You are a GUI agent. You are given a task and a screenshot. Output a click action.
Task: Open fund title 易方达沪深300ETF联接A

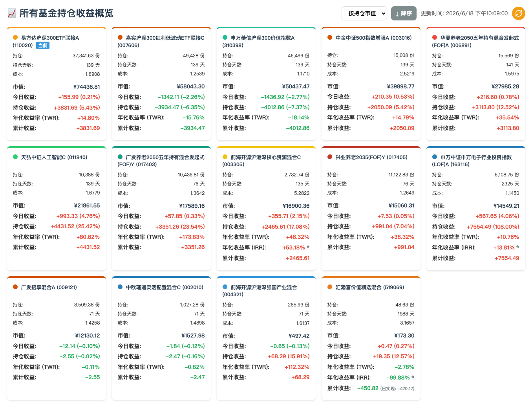click(x=50, y=38)
